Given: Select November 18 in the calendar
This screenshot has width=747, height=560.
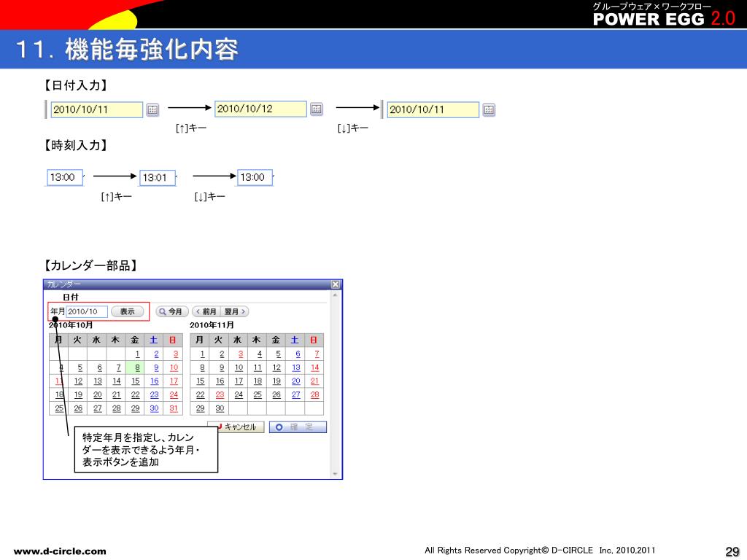Looking at the screenshot, I should pyautogui.click(x=258, y=381).
